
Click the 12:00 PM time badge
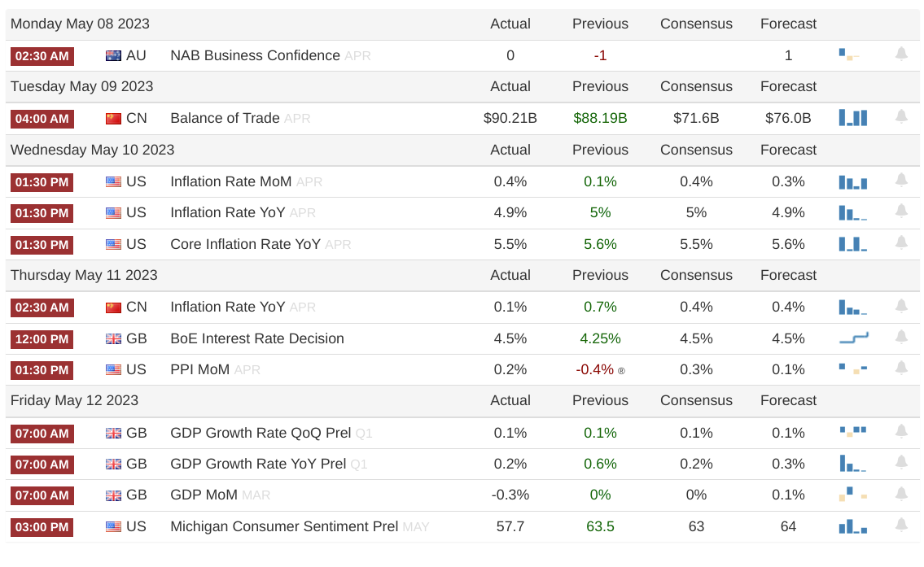click(42, 339)
